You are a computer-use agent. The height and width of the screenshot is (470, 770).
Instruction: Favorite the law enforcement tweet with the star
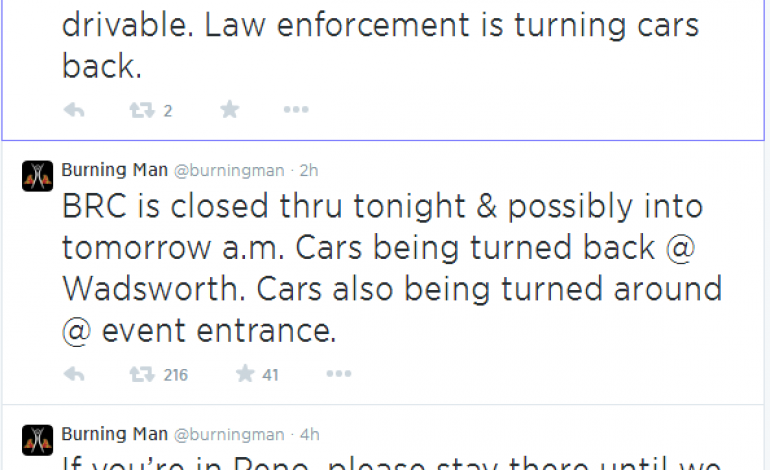pyautogui.click(x=230, y=110)
